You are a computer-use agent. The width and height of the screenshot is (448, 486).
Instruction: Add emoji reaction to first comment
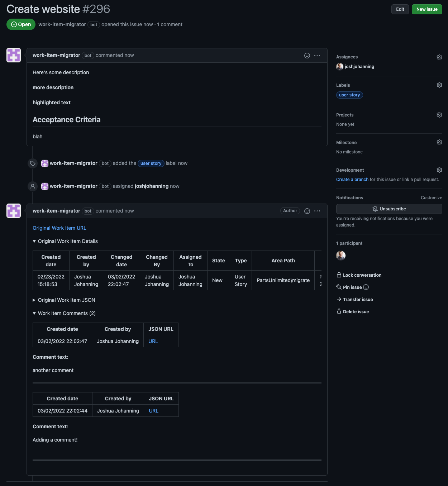click(307, 56)
